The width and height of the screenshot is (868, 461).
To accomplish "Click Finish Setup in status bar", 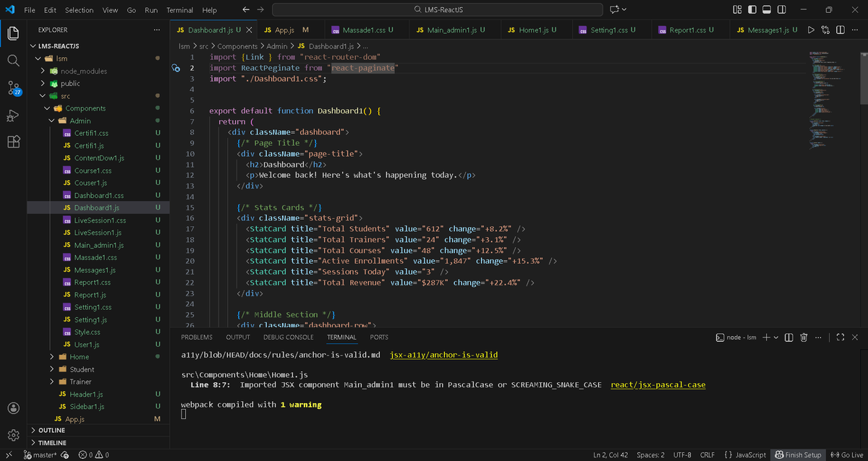I will [798, 454].
